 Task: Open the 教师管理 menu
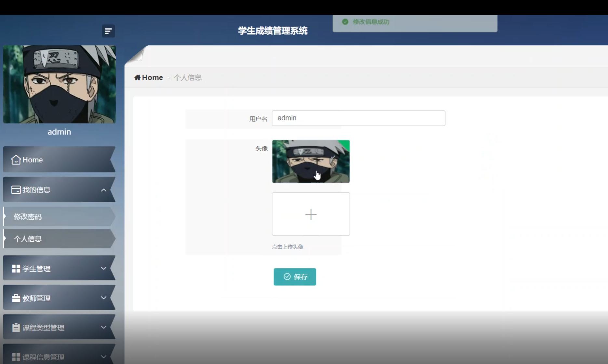(x=59, y=298)
